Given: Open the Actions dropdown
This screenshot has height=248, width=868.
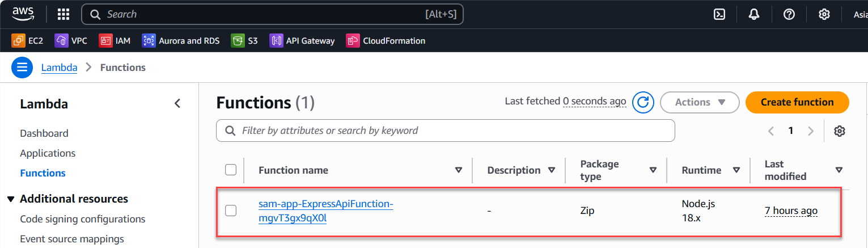Looking at the screenshot, I should (x=700, y=102).
